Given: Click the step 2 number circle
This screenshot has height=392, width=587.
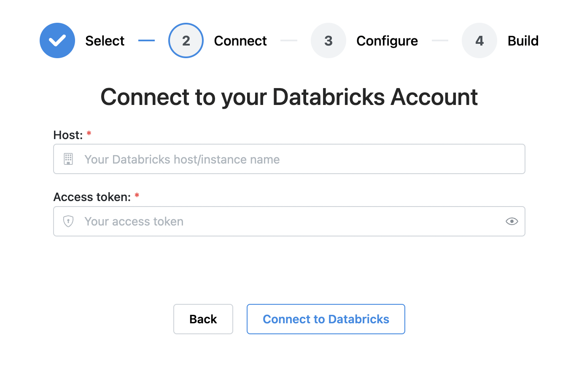Looking at the screenshot, I should tap(186, 40).
